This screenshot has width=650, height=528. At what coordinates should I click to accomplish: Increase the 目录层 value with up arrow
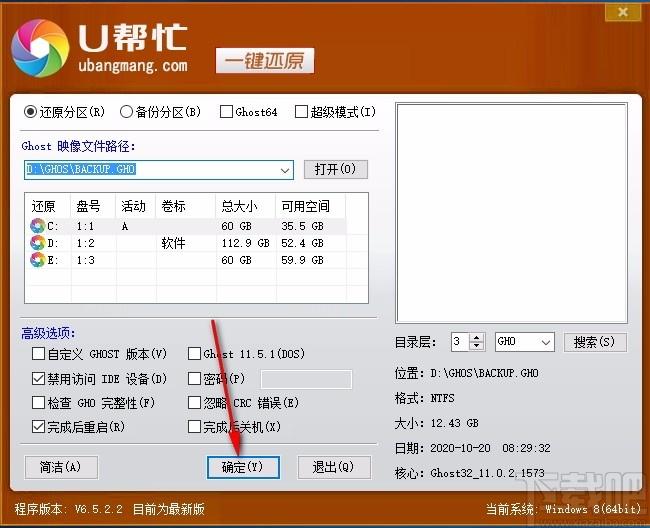477,337
